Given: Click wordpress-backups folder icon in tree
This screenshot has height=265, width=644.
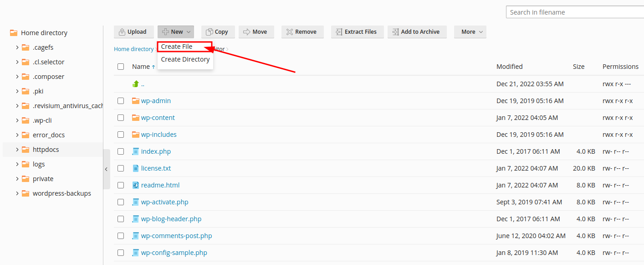Looking at the screenshot, I should (x=26, y=193).
